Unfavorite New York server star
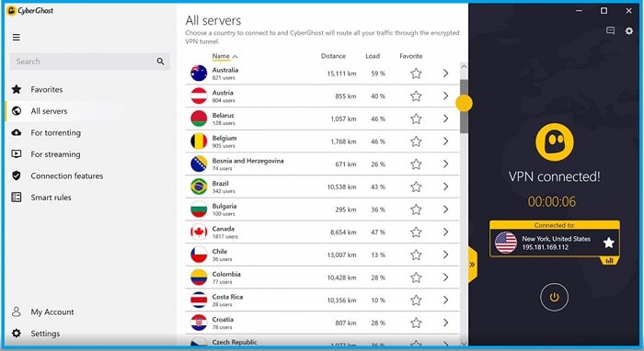The image size is (644, 351). click(x=609, y=243)
